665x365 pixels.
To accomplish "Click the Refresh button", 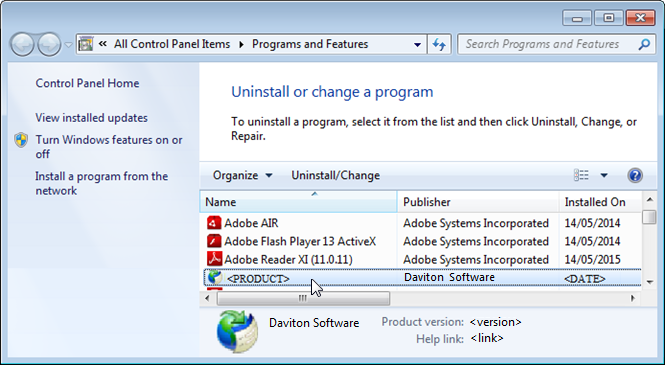I will [x=439, y=44].
